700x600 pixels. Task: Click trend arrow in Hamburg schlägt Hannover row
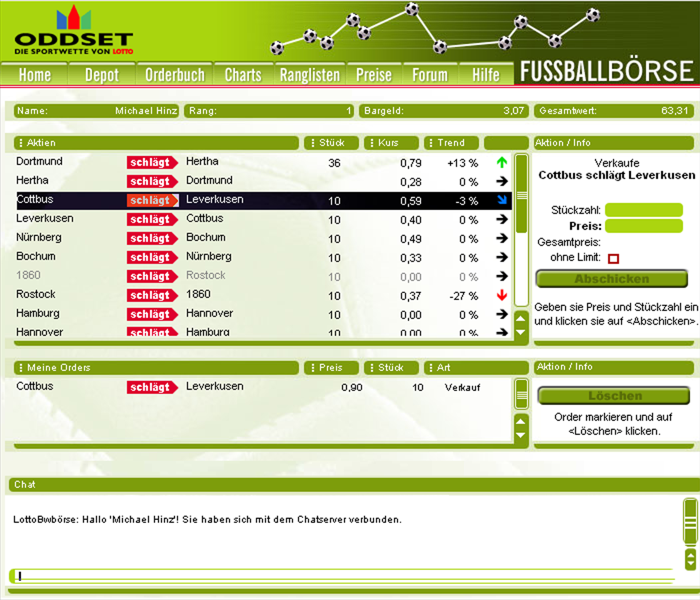pos(502,314)
